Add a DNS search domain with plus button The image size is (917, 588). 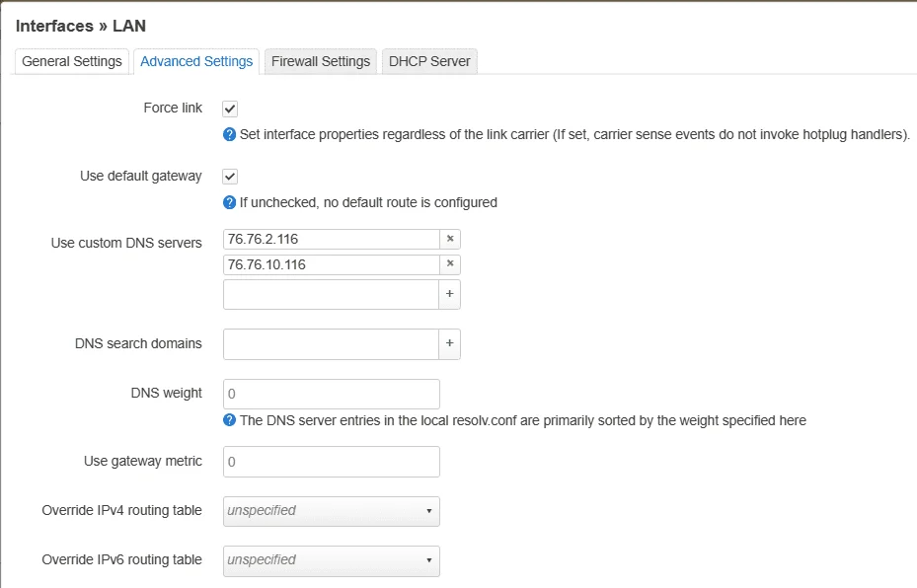(449, 343)
